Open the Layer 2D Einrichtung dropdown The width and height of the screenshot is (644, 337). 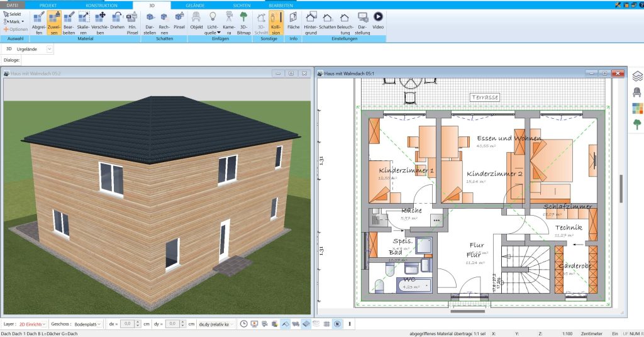click(33, 324)
